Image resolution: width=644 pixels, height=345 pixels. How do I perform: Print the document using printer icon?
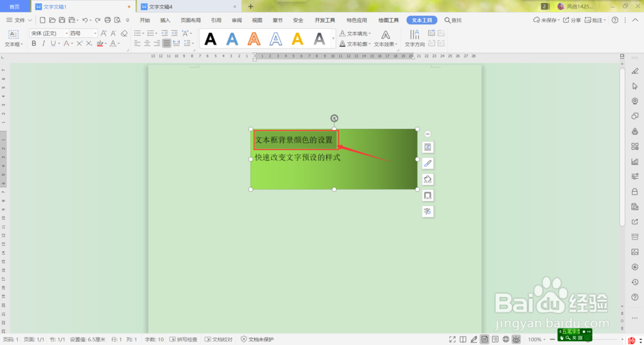point(108,20)
